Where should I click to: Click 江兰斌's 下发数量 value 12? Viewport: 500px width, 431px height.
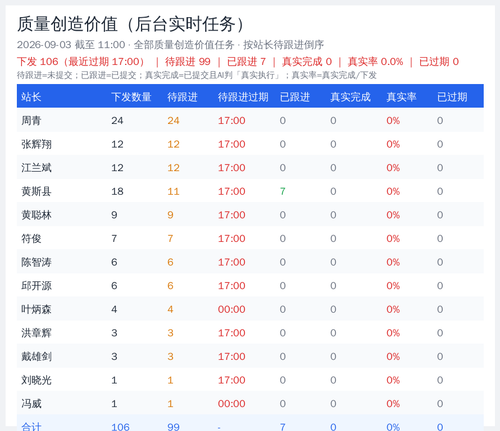[117, 168]
